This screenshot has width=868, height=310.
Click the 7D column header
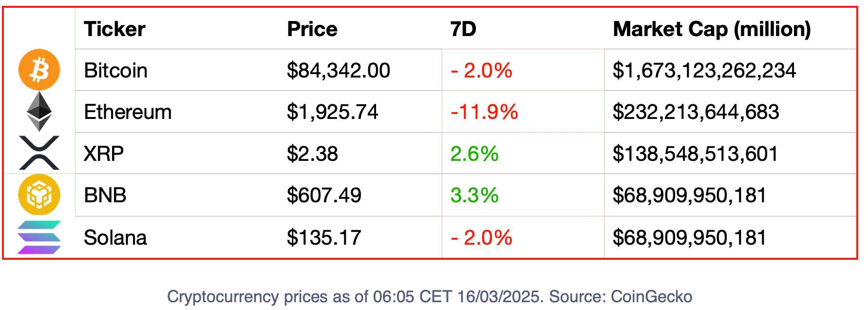pyautogui.click(x=463, y=29)
